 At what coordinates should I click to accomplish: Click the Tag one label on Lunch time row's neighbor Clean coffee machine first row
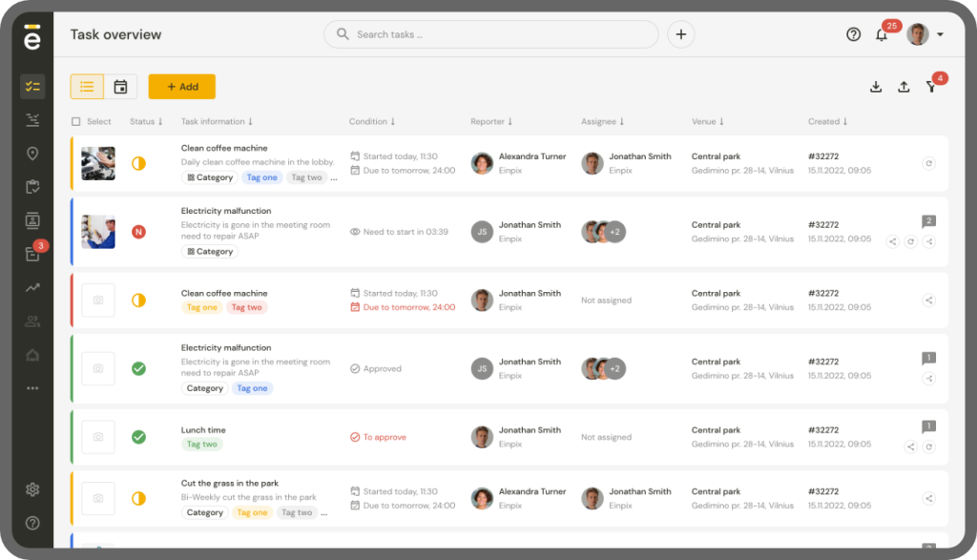coord(261,177)
